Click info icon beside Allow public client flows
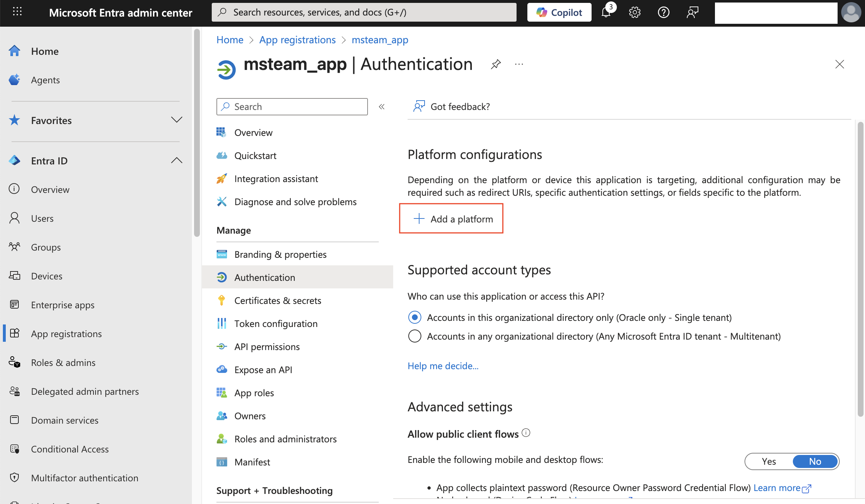This screenshot has width=865, height=504. (526, 433)
